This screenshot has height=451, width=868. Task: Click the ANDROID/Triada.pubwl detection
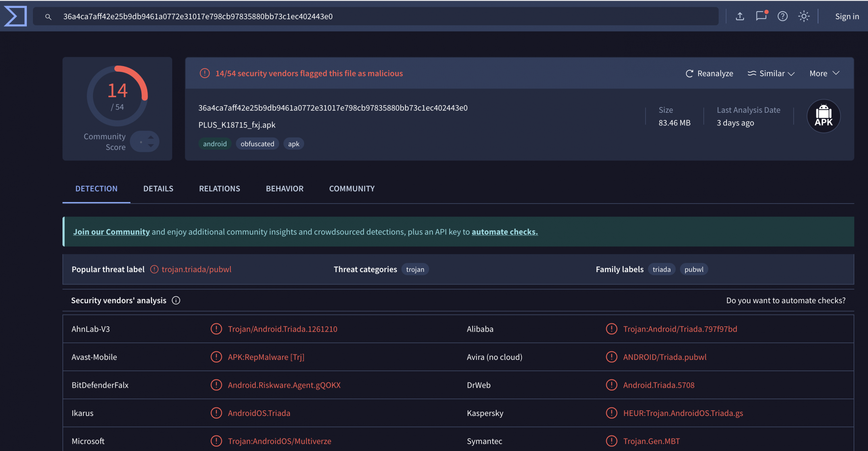click(x=664, y=357)
